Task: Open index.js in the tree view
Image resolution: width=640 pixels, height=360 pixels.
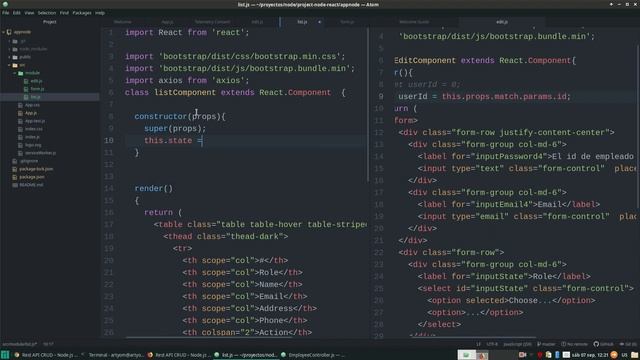Action: click(x=32, y=137)
